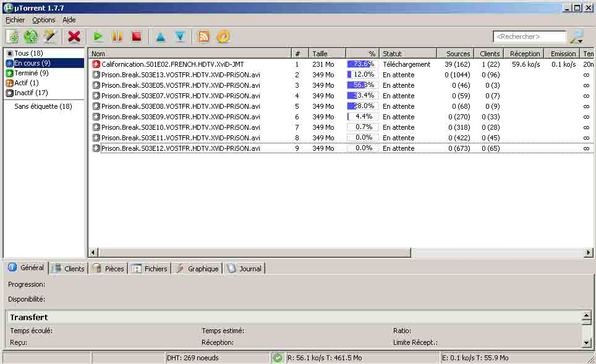The width and height of the screenshot is (596, 364).
Task: Click Add Torrent from URL globe icon
Action: 31,36
